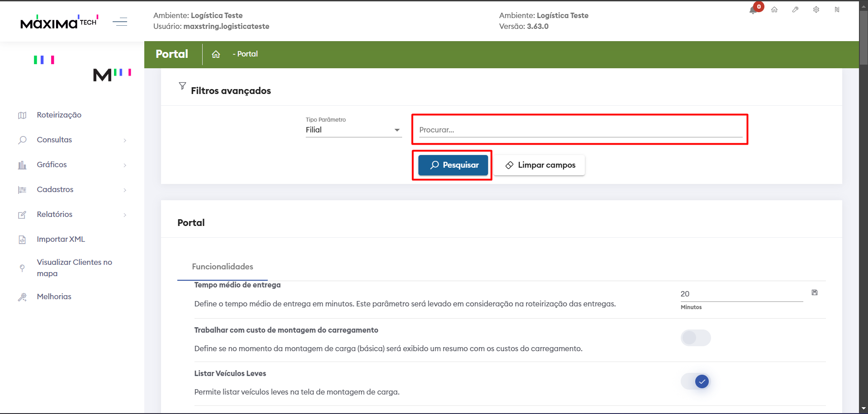Open the wrench tools icon
The width and height of the screenshot is (868, 414).
point(795,9)
